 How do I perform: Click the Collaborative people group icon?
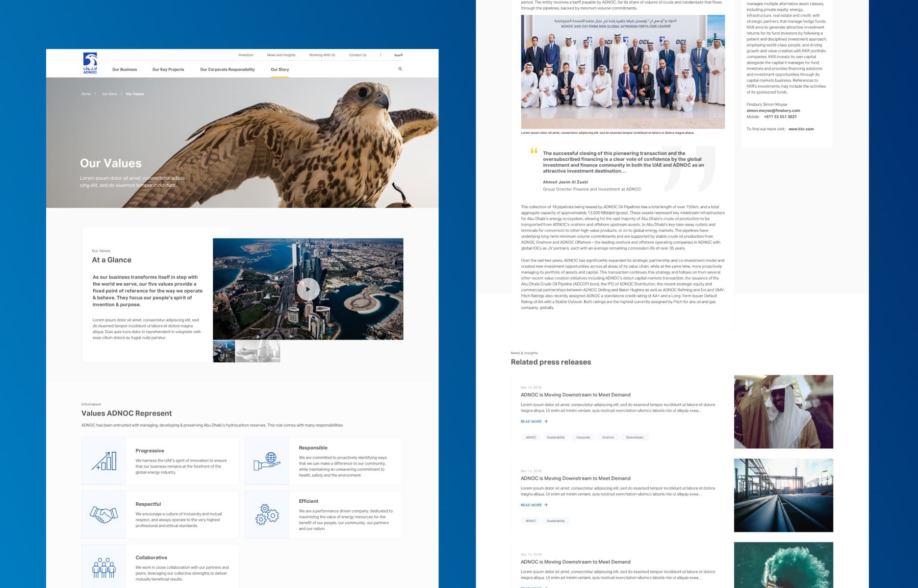104,568
